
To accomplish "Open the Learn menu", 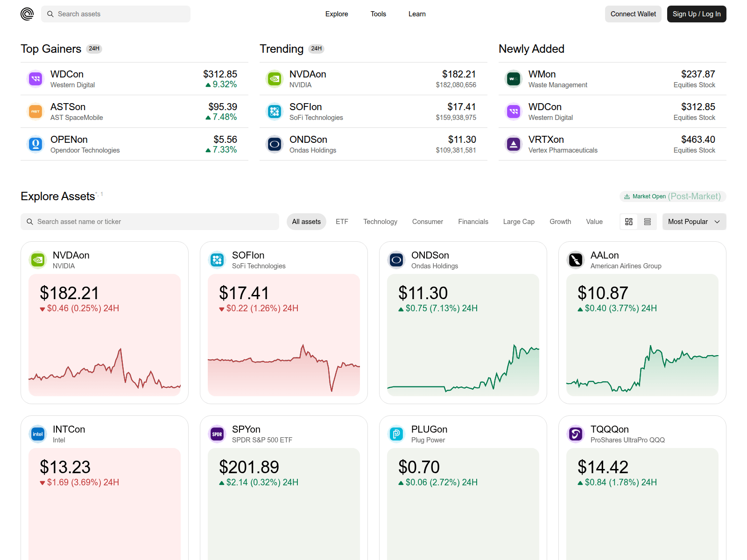I will click(x=417, y=14).
